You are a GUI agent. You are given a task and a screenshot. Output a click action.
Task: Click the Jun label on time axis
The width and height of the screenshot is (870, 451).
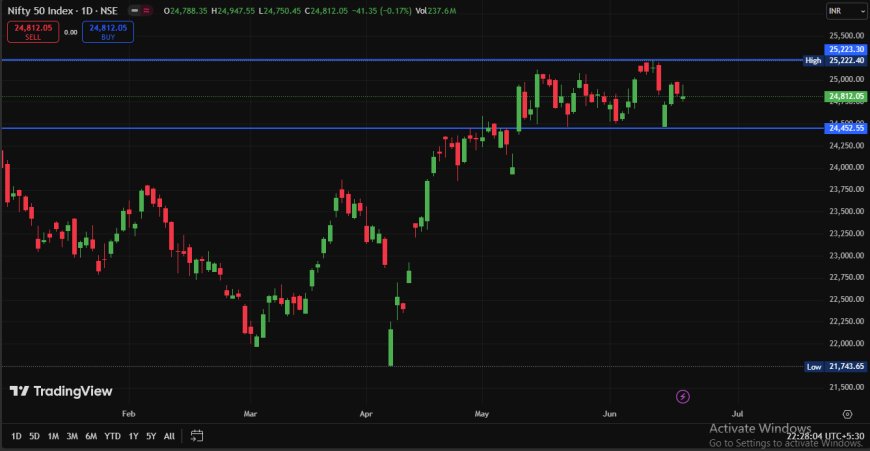pyautogui.click(x=610, y=414)
